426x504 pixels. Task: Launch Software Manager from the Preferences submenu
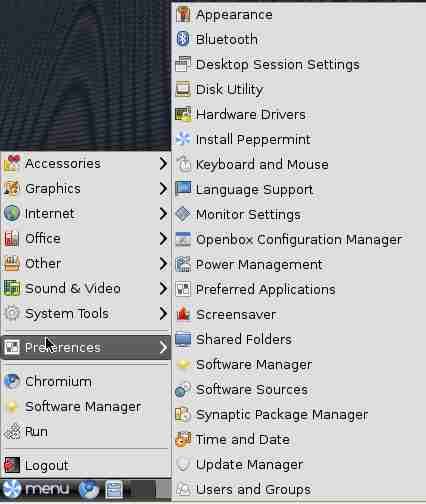pos(298,364)
